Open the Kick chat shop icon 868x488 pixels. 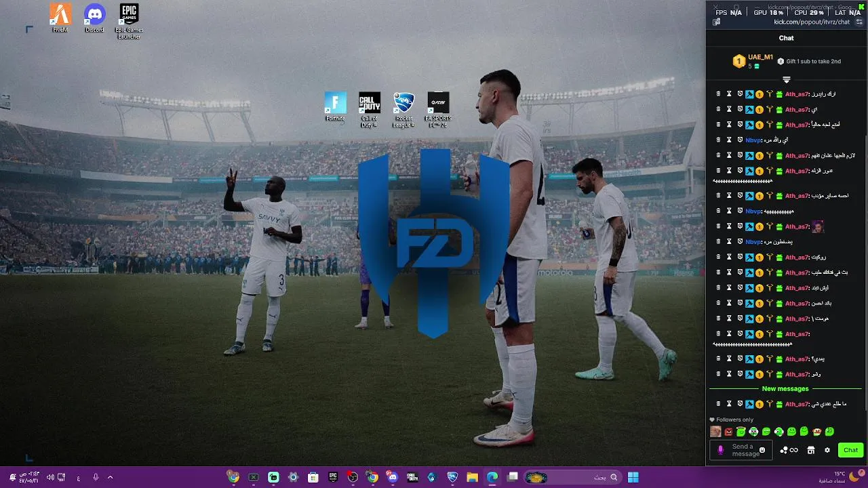coord(810,450)
